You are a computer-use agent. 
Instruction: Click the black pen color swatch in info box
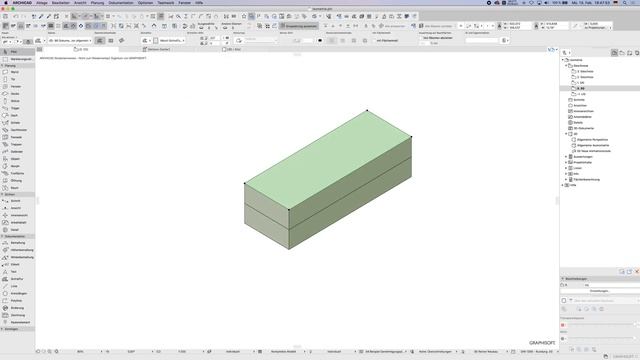320,40
